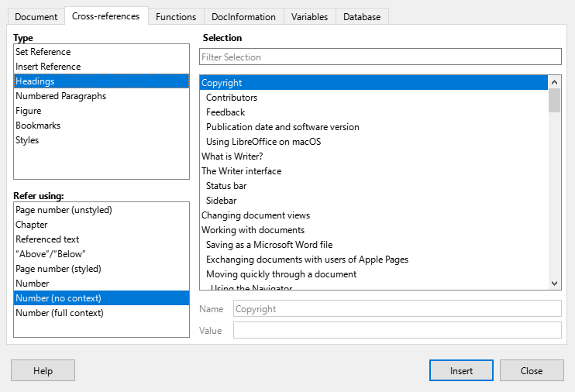The width and height of the screenshot is (575, 392).
Task: Select Moving quickly through a document
Action: [x=374, y=274]
